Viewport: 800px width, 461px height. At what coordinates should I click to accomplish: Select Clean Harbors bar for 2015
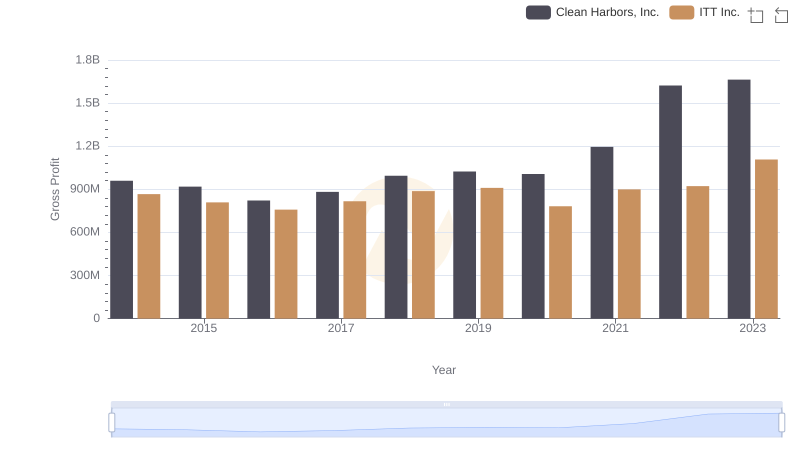tap(190, 252)
